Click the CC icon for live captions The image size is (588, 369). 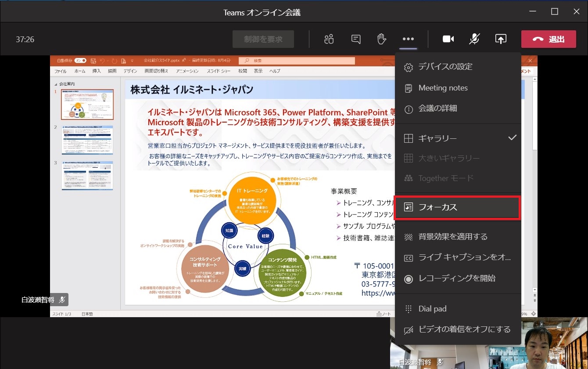[x=409, y=258]
